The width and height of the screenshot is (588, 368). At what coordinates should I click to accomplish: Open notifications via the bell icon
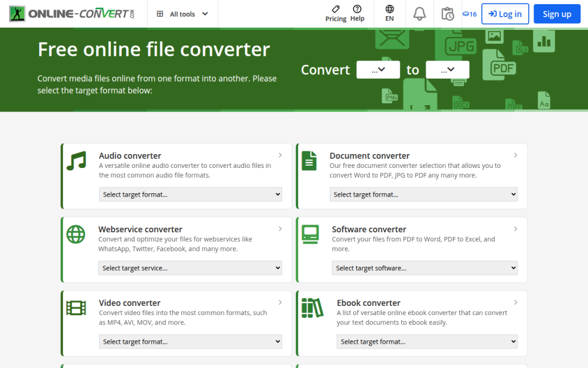(x=419, y=14)
